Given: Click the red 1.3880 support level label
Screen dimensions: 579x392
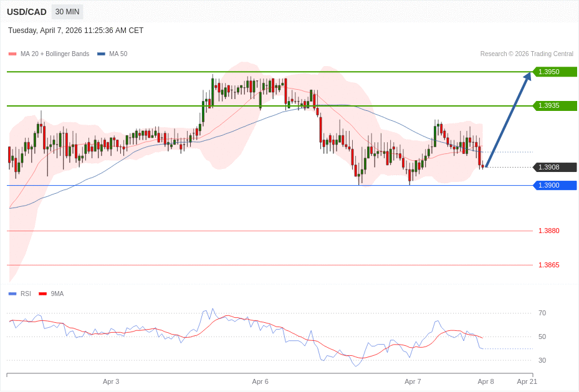Looking at the screenshot, I should (548, 231).
